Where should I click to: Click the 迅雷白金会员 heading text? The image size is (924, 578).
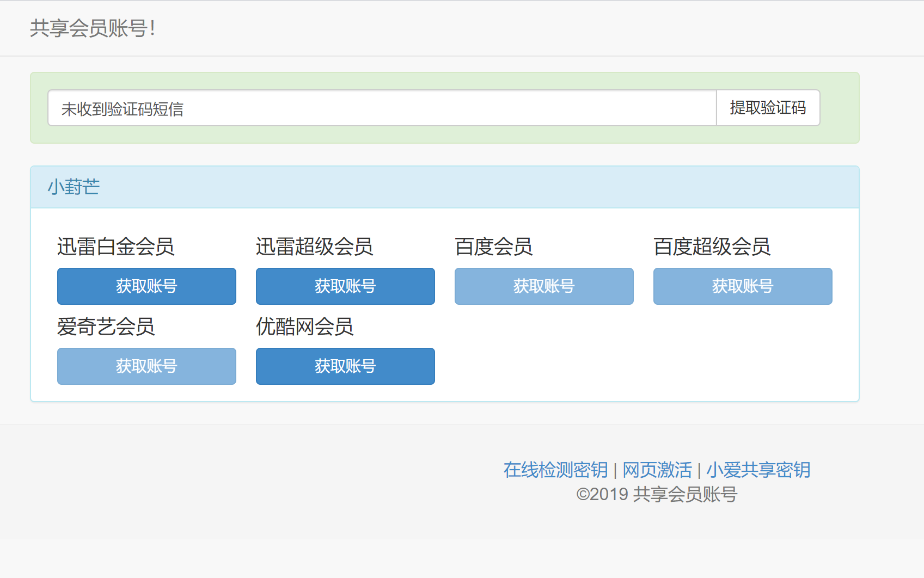pos(115,247)
